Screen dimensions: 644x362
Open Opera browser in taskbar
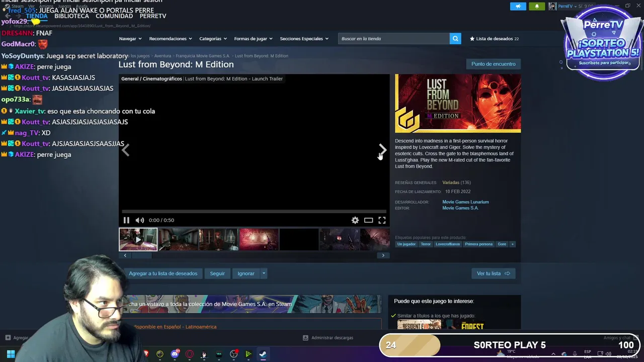click(x=190, y=354)
